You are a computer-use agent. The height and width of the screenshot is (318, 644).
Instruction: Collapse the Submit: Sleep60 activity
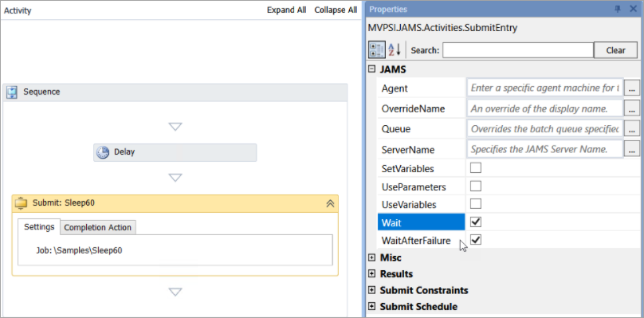coord(330,203)
